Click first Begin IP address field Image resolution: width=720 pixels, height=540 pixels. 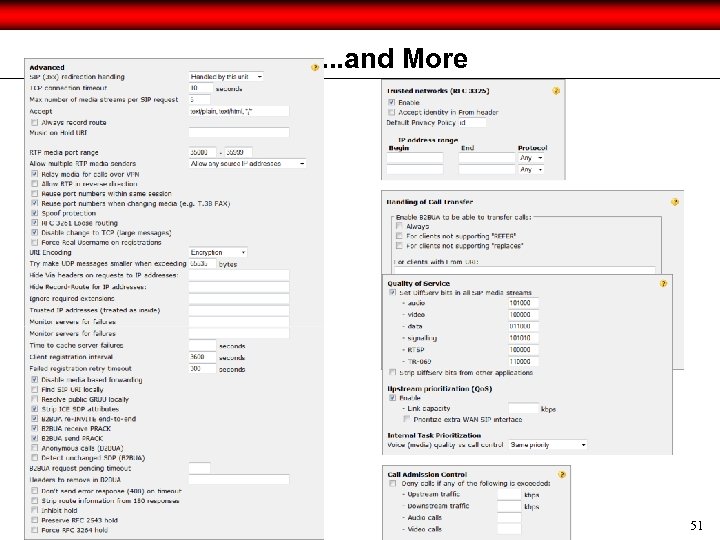(415, 158)
